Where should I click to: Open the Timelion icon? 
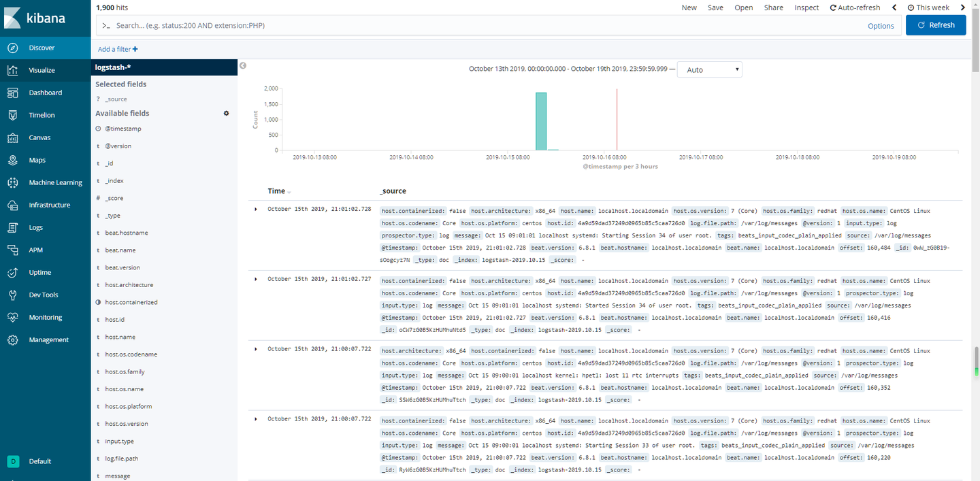pyautogui.click(x=12, y=115)
